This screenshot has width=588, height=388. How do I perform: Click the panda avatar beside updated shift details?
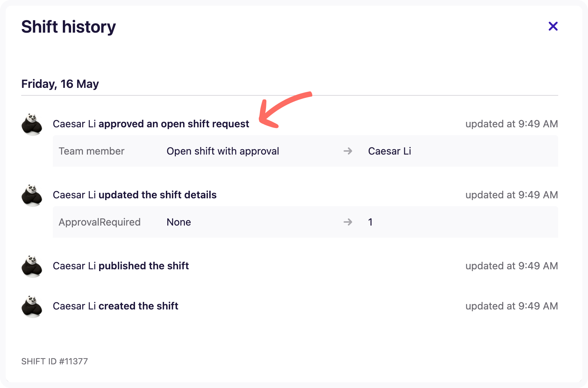[32, 195]
